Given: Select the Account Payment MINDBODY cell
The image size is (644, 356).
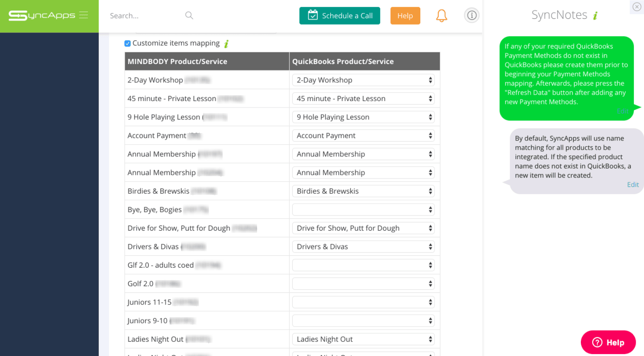Looking at the screenshot, I should pyautogui.click(x=207, y=135).
